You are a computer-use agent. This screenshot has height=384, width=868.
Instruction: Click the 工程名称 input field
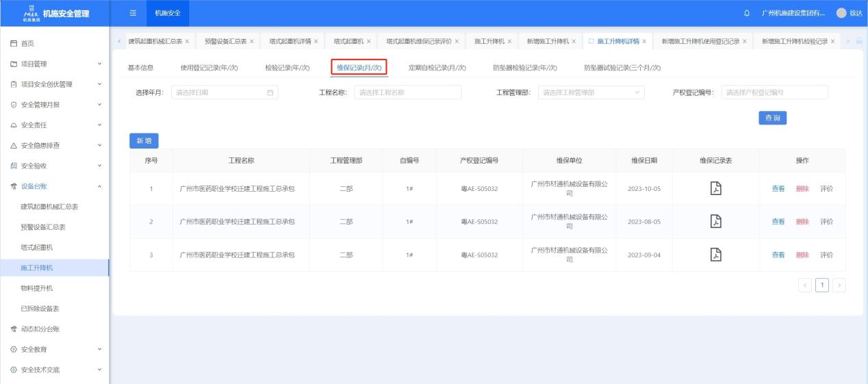(x=407, y=92)
